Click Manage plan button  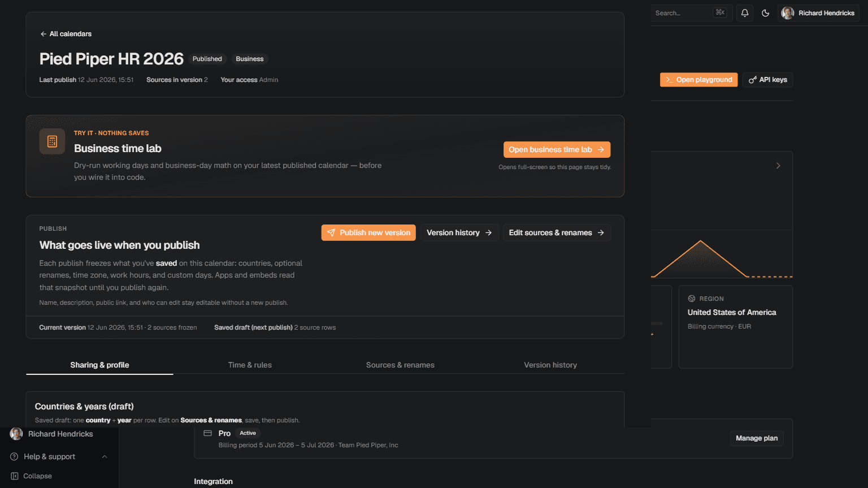pos(757,438)
